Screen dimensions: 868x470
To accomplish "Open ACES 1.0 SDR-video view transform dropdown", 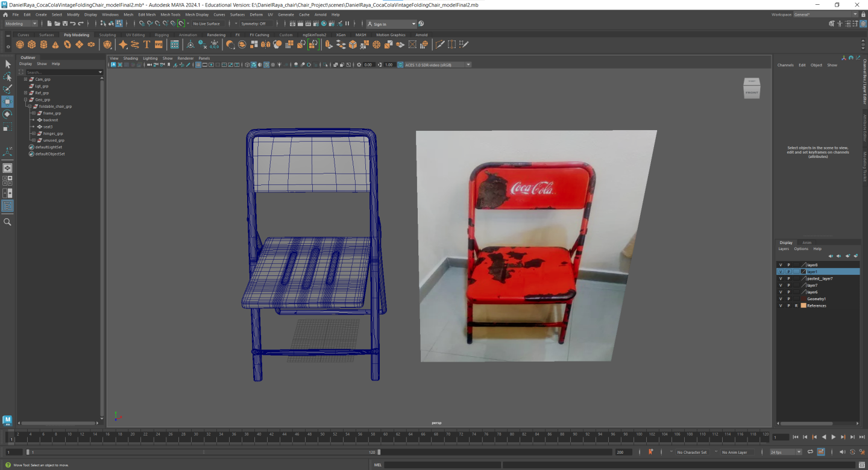I will (x=438, y=64).
